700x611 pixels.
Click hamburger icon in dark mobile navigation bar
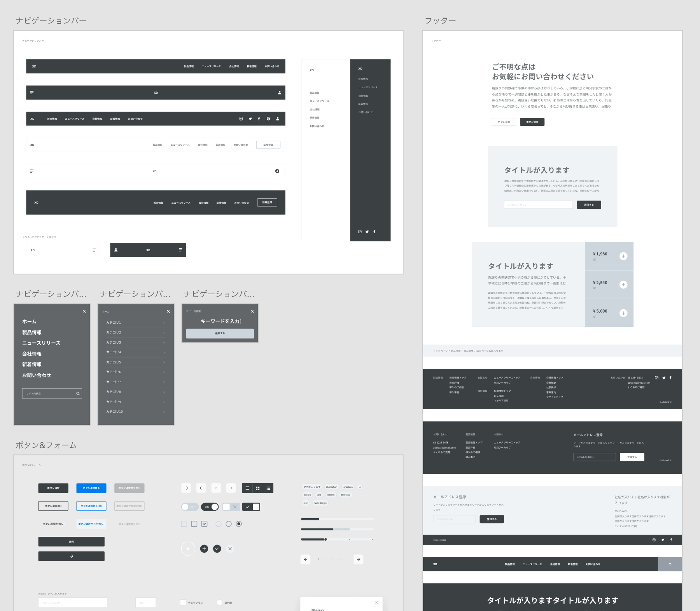pyautogui.click(x=180, y=250)
